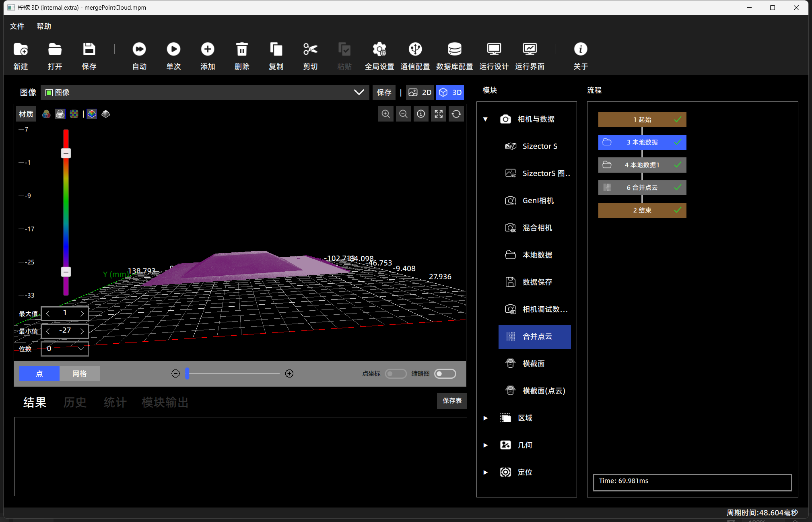
Task: Fit view to full extent icon
Action: tap(439, 114)
